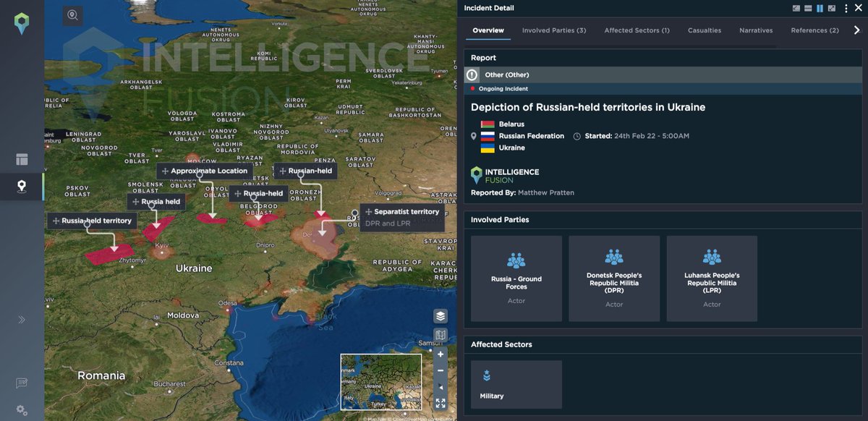Click the Moldova country label on map
868x421 pixels.
point(183,315)
